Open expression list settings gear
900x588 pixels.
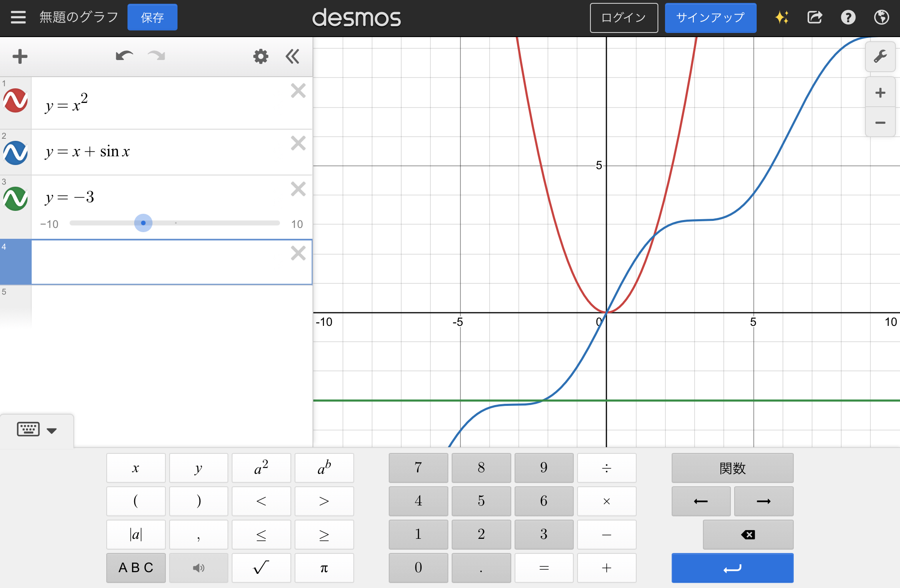click(261, 56)
